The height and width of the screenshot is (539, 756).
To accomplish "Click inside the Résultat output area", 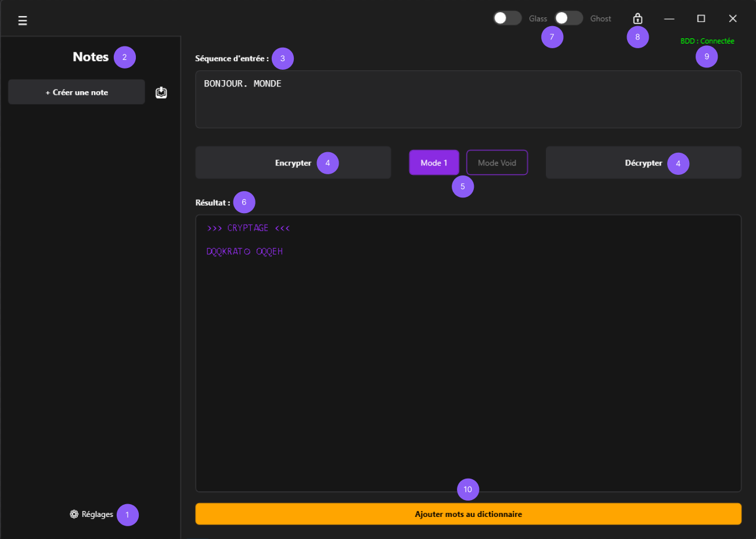I will [469, 353].
